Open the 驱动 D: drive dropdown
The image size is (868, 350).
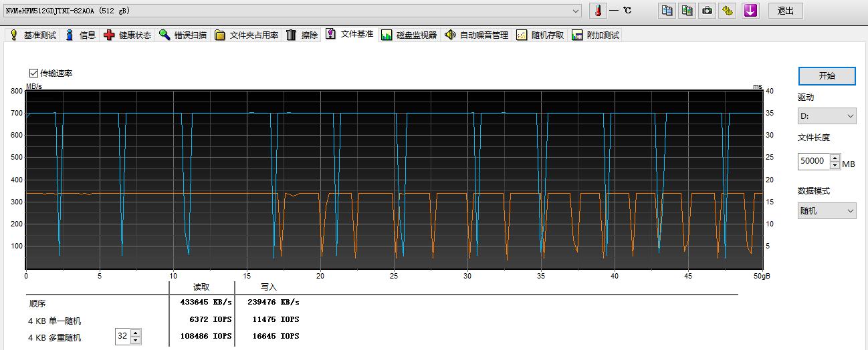(827, 116)
